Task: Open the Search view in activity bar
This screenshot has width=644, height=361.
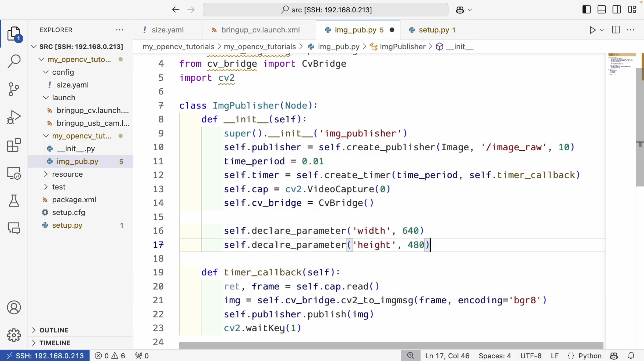Action: [x=14, y=62]
